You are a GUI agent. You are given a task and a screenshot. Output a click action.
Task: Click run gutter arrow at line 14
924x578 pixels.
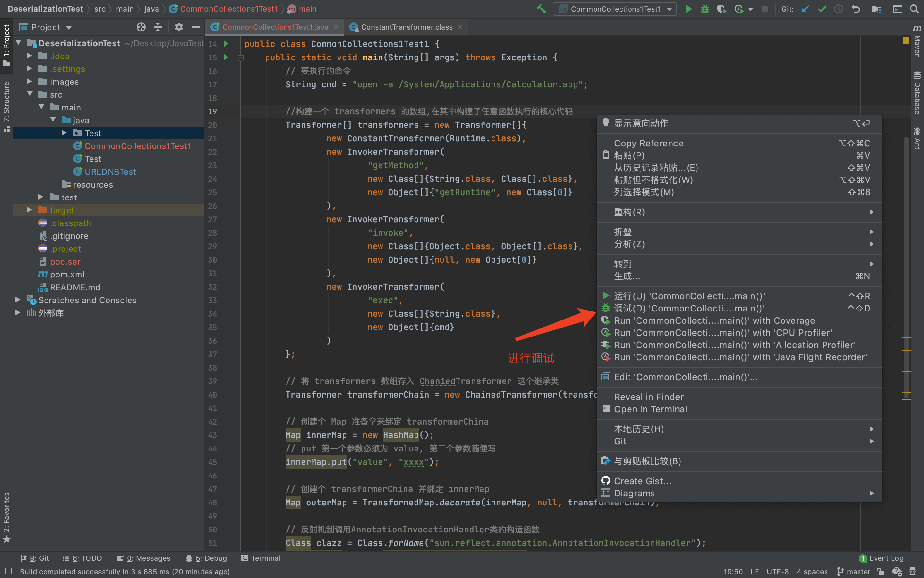(x=226, y=44)
